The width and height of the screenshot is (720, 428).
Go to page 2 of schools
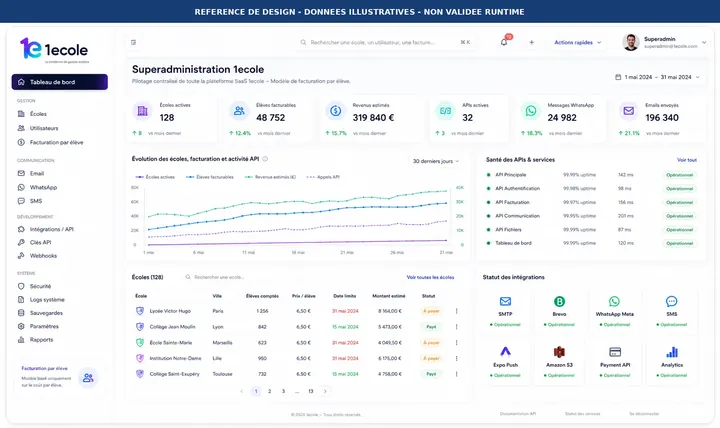(x=270, y=391)
